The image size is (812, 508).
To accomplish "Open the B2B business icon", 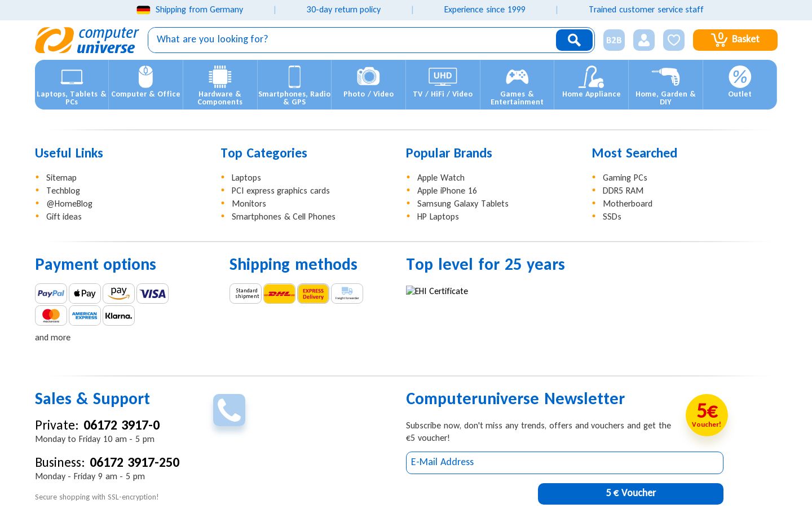I will pos(614,40).
